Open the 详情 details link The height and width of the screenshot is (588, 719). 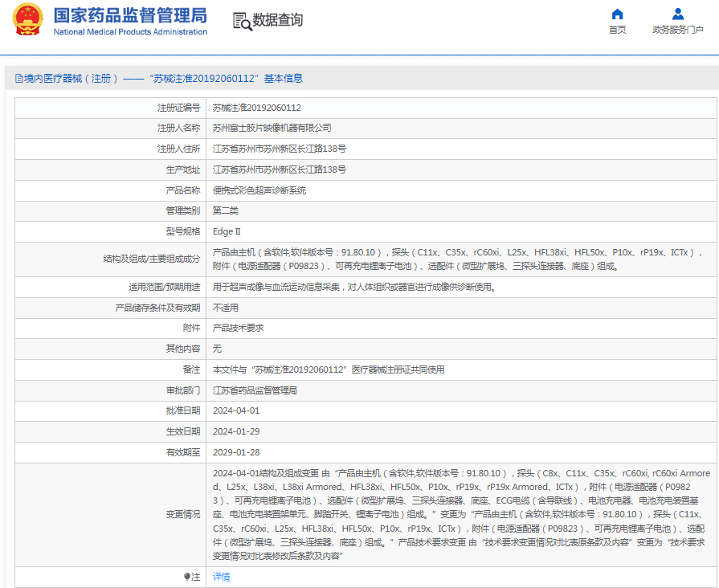(x=222, y=577)
